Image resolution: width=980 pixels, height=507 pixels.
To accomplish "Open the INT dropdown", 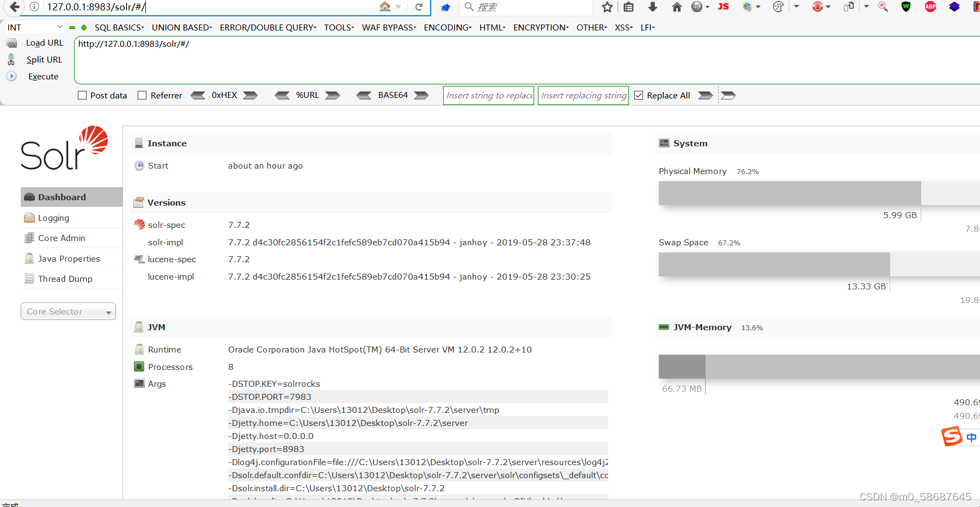I will pos(34,27).
